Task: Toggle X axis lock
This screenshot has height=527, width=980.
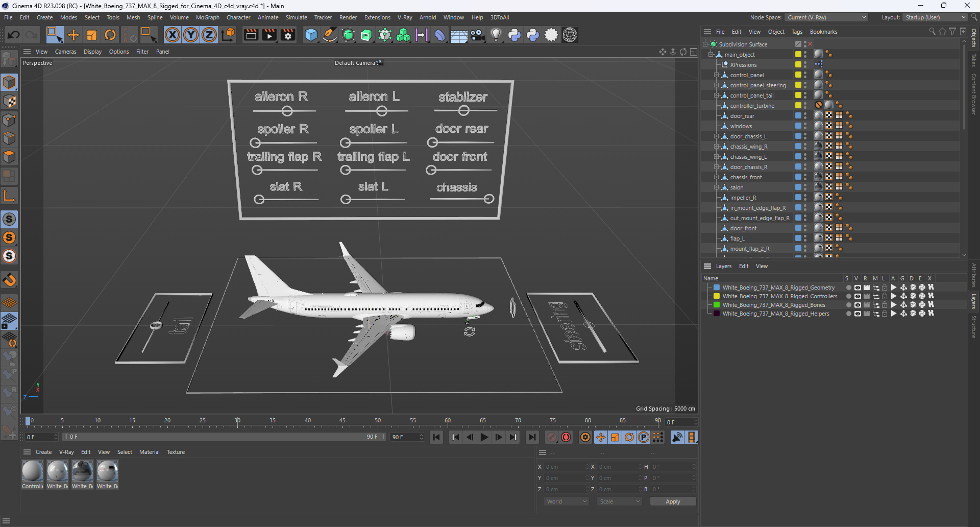Action: point(173,35)
